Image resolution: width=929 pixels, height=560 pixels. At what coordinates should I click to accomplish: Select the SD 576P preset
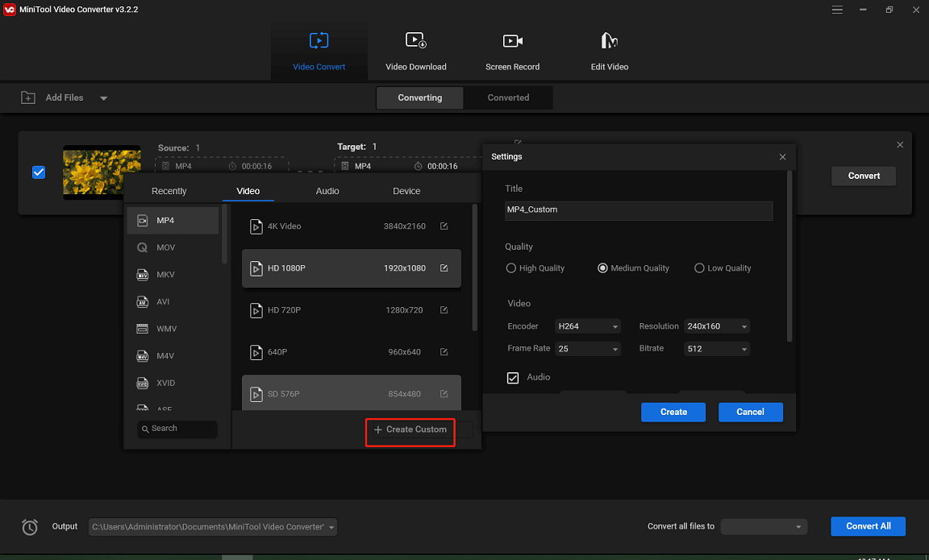pyautogui.click(x=352, y=392)
